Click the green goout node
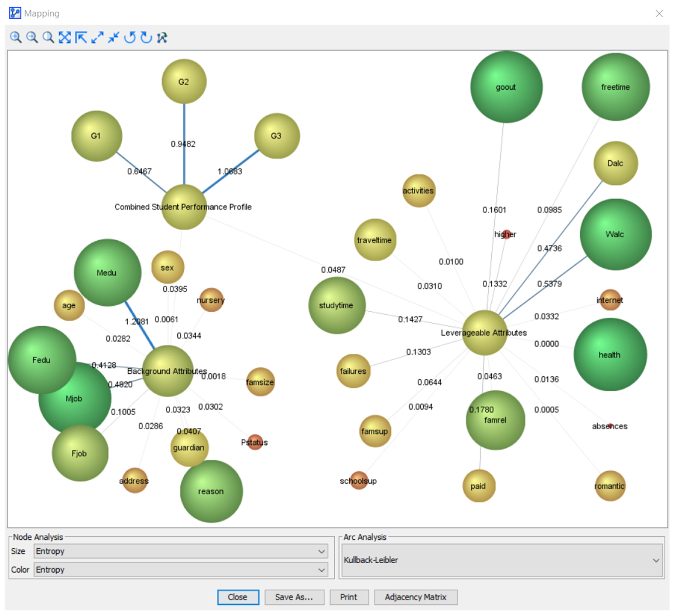Screen dimensions: 676x616 click(506, 87)
